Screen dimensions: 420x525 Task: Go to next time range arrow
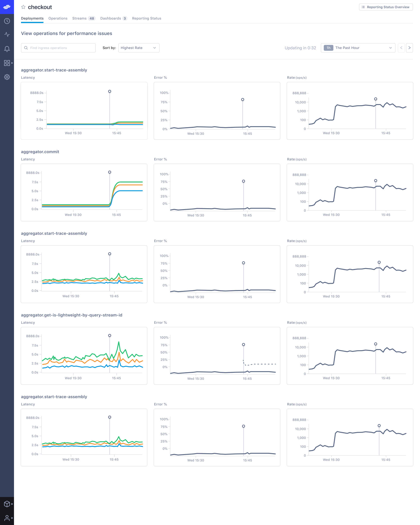409,48
